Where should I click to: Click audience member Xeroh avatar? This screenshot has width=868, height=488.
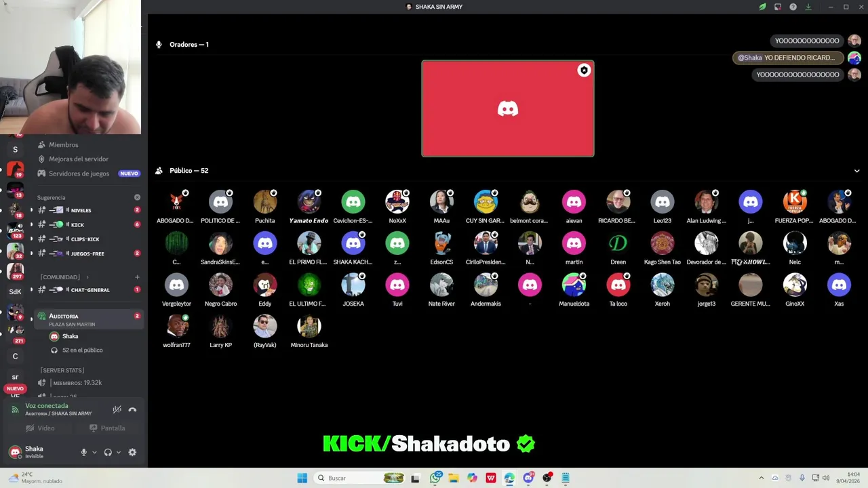pos(663,285)
